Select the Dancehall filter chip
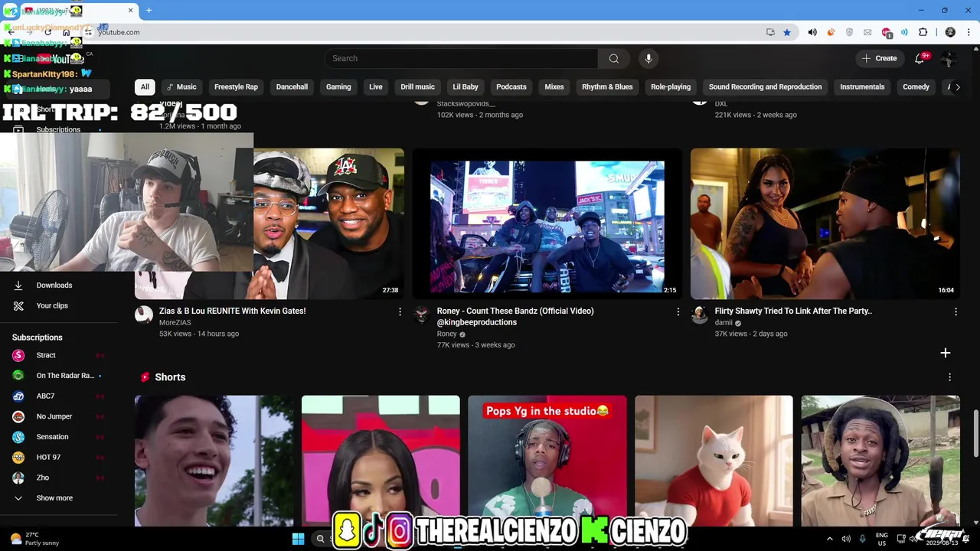The width and height of the screenshot is (980, 551). (x=292, y=87)
